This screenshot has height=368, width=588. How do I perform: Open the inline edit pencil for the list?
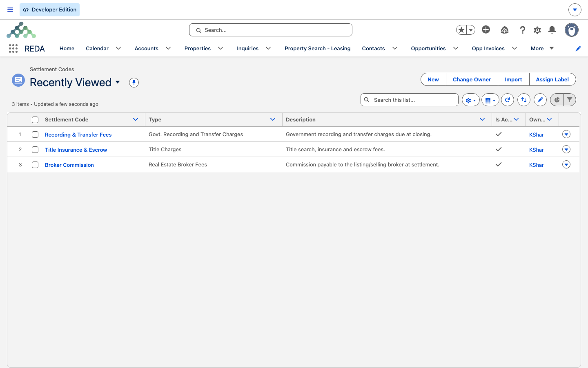[540, 100]
